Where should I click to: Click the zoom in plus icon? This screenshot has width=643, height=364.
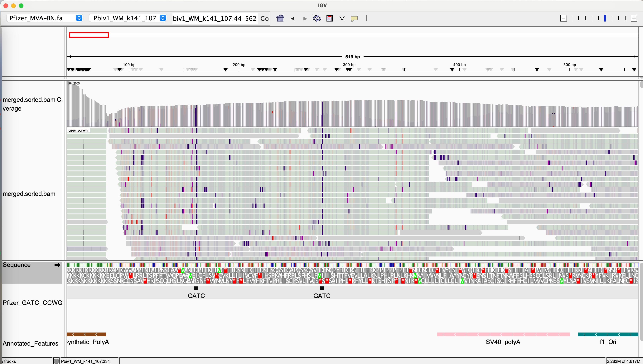[634, 18]
